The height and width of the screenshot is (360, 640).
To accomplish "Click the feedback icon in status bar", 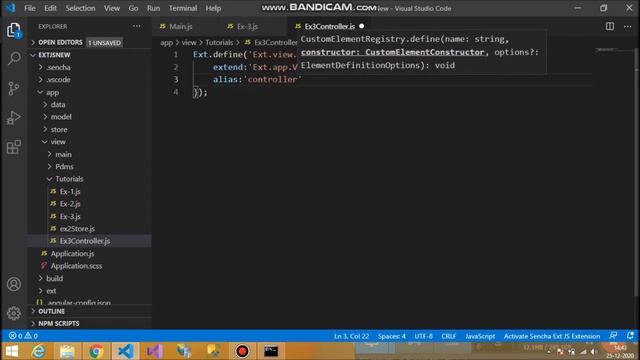I will 613,336.
